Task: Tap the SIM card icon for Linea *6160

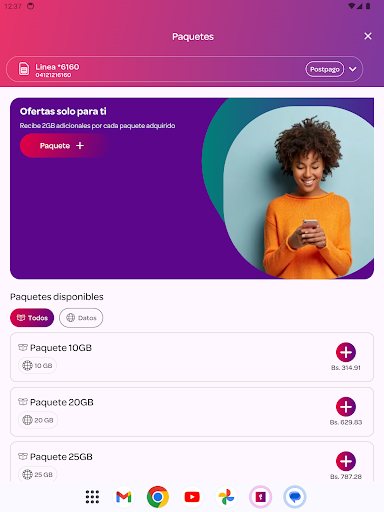Action: [x=24, y=69]
